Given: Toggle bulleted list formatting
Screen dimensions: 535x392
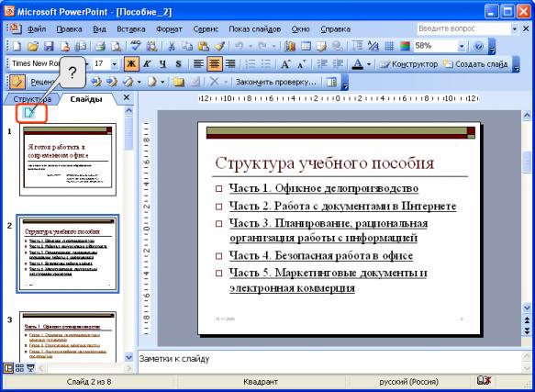Looking at the screenshot, I should 266,64.
